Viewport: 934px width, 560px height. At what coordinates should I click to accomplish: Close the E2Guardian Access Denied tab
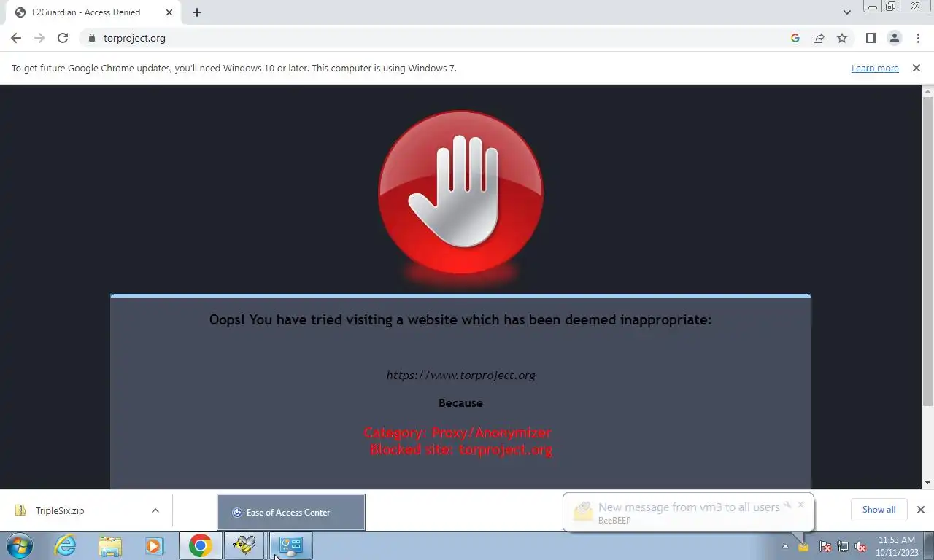pyautogui.click(x=169, y=12)
